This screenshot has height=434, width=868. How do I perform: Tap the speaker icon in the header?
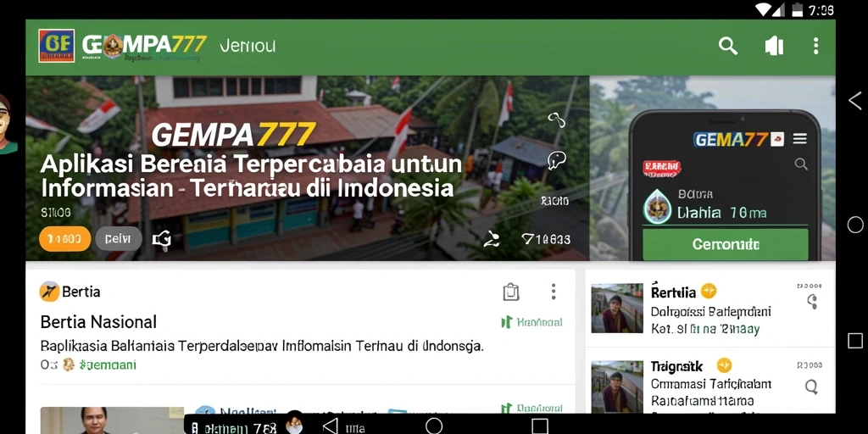pyautogui.click(x=774, y=46)
